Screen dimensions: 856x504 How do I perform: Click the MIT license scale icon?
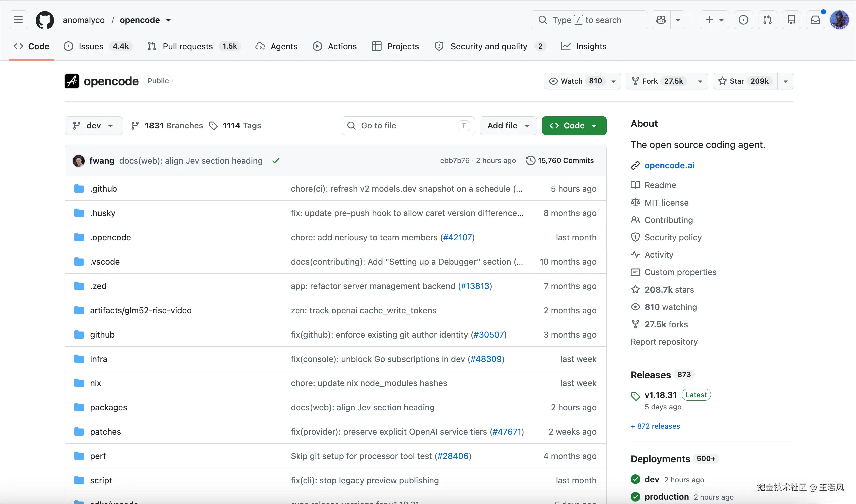tap(635, 202)
